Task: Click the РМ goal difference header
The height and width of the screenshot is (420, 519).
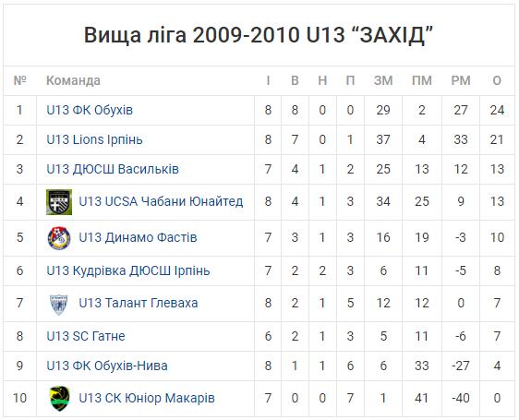Action: click(461, 80)
